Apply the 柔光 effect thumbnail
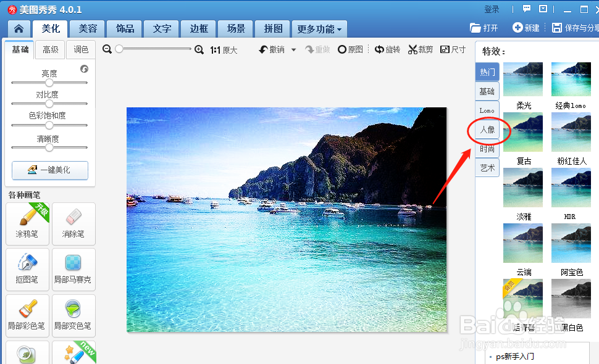This screenshot has width=599, height=364. pyautogui.click(x=523, y=79)
